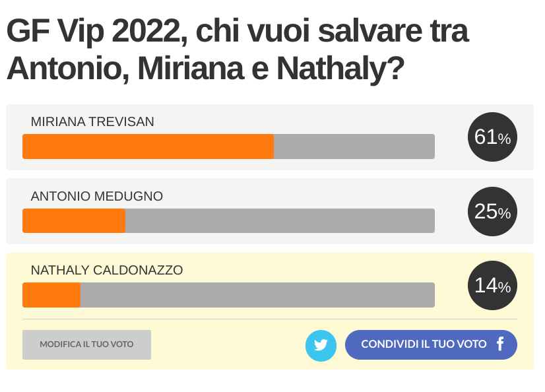Click the orange filled part of Miriana's bar
Image resolution: width=545 pixels, height=392 pixels.
[148, 147]
